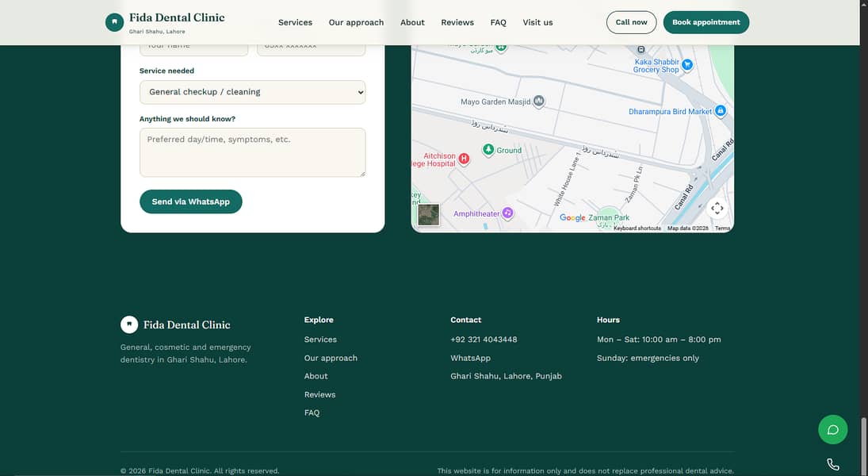Image resolution: width=868 pixels, height=476 pixels.
Task: Click the phone number input field
Action: [x=311, y=50]
